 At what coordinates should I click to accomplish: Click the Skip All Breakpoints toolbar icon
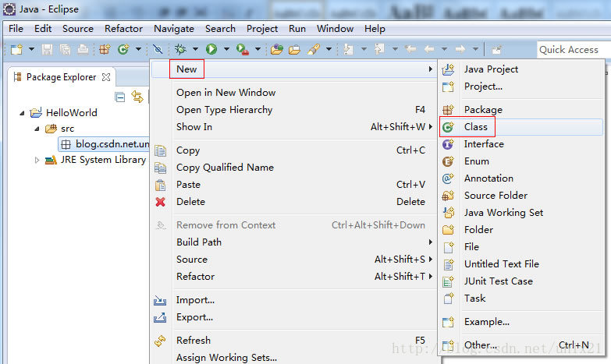(158, 49)
